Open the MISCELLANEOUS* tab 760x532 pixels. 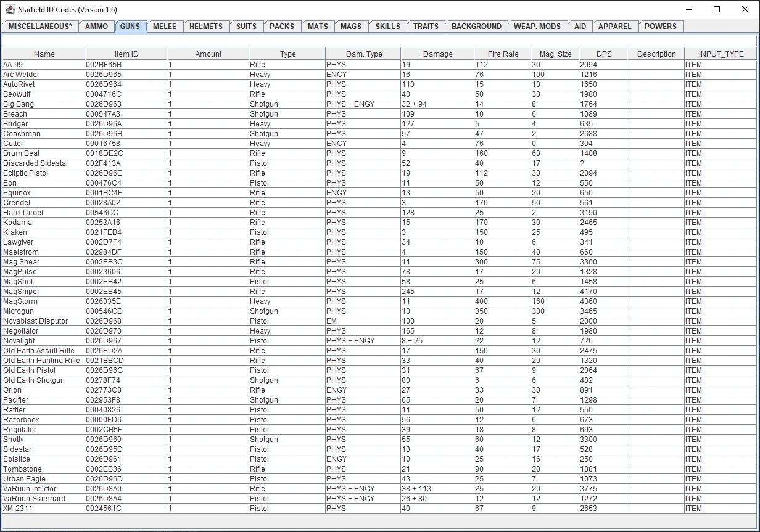pos(41,27)
